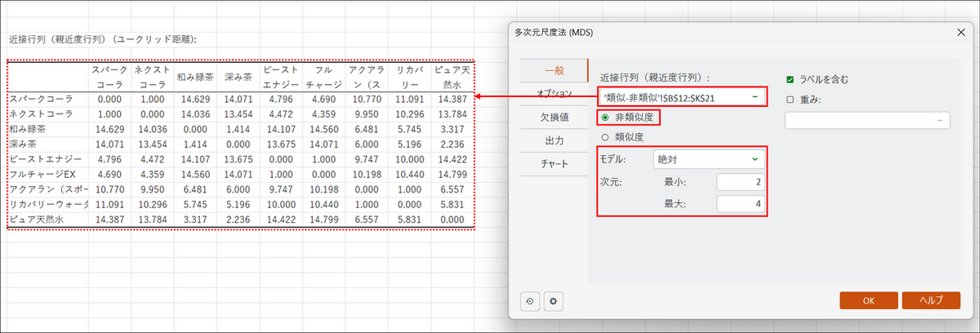Click the reset icon at dialog bottom-left

point(531,301)
